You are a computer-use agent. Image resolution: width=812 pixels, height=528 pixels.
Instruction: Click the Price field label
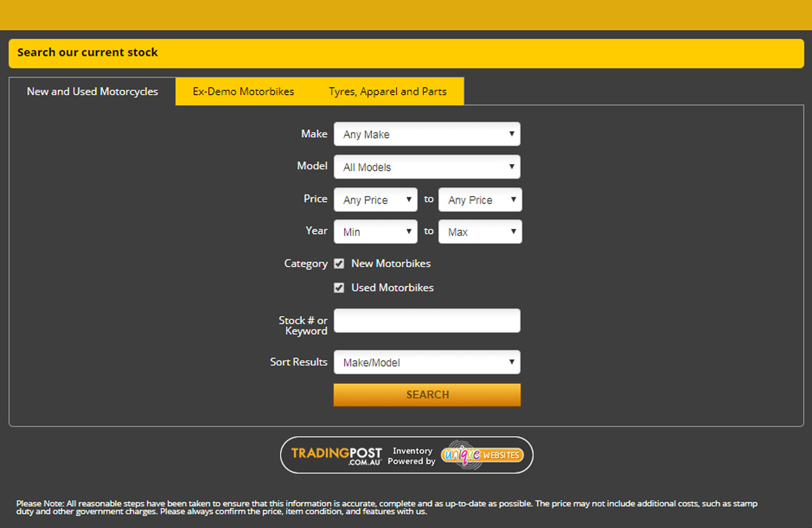[315, 199]
